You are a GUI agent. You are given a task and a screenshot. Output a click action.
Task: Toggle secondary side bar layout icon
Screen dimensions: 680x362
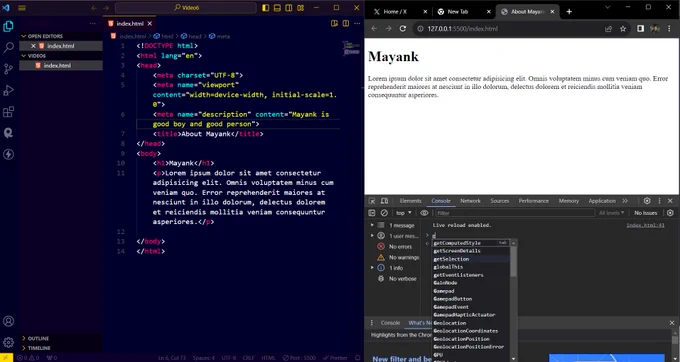coord(289,8)
